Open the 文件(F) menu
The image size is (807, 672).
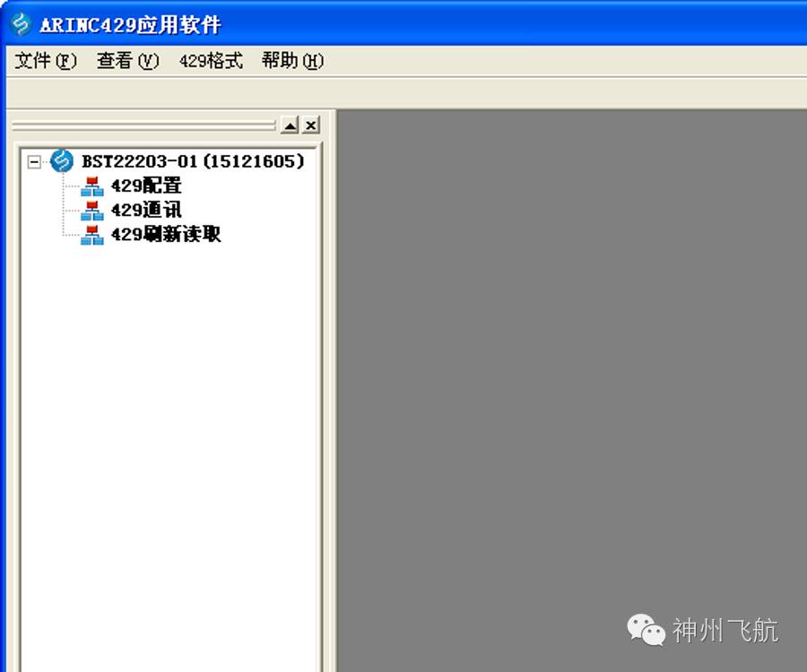click(x=46, y=61)
